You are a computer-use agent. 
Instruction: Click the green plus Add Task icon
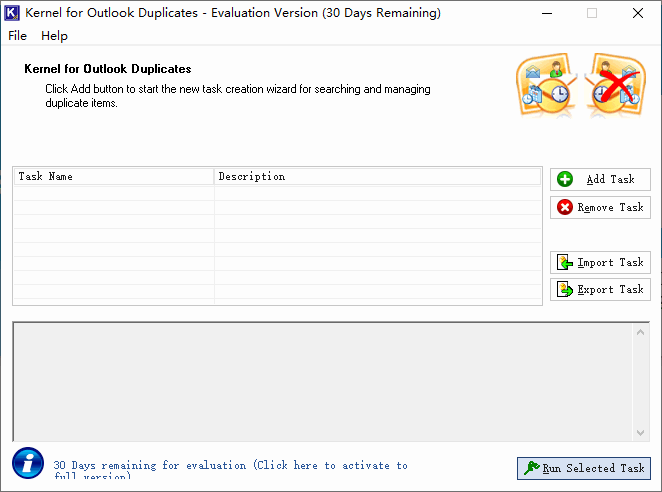point(565,179)
